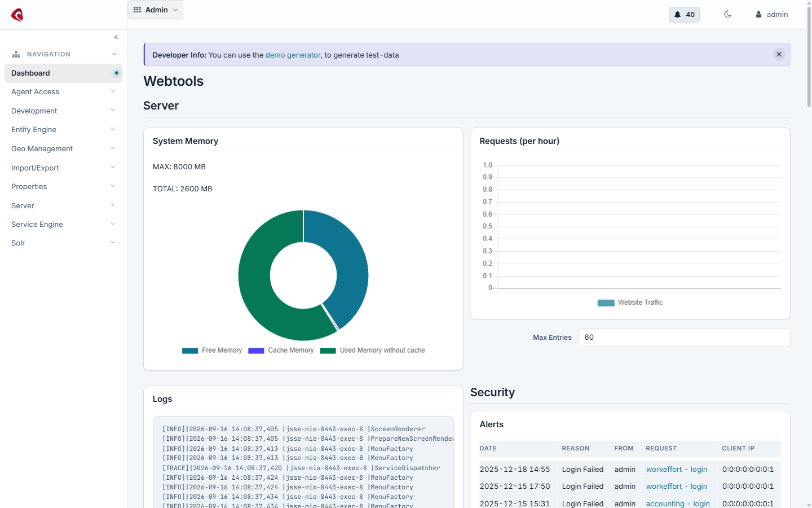Open the admin user menu
The height and width of the screenshot is (508, 812).
771,15
